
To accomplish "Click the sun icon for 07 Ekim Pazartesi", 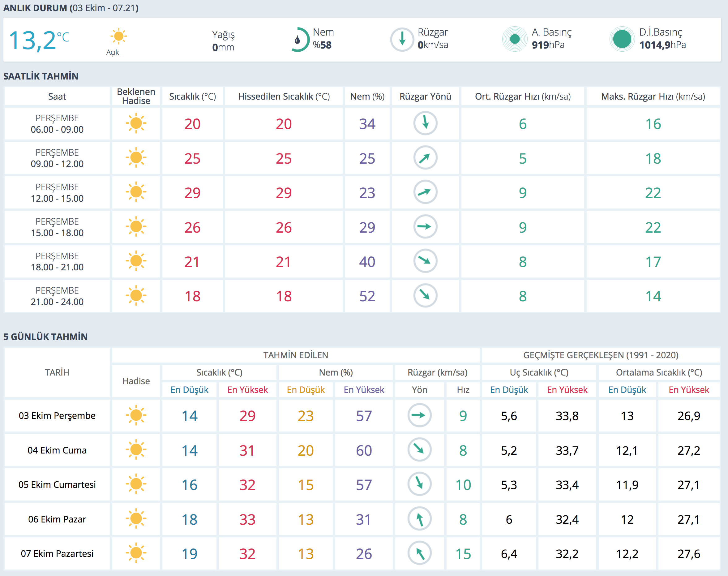I will point(136,553).
